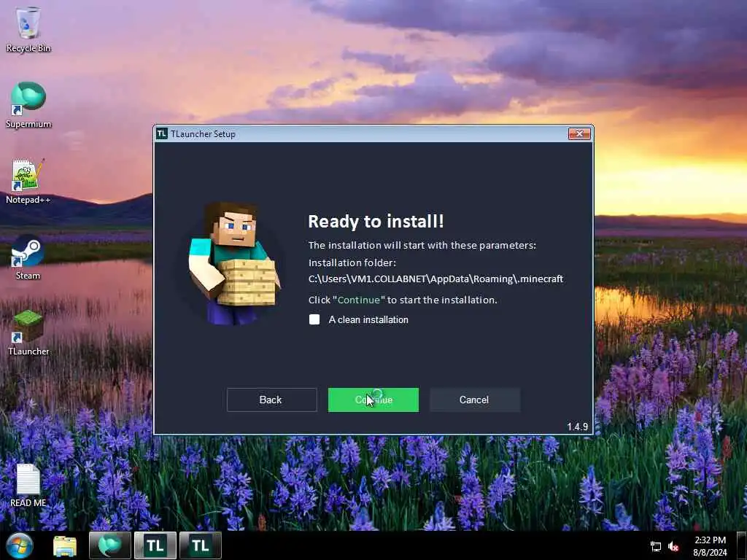Go Back in TLauncher Setup
This screenshot has width=747, height=560.
(271, 400)
